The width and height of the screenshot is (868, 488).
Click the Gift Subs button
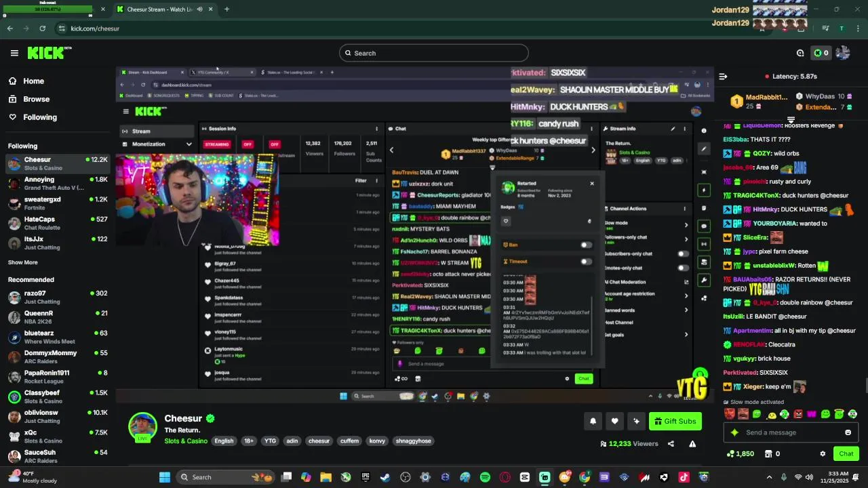[675, 421]
